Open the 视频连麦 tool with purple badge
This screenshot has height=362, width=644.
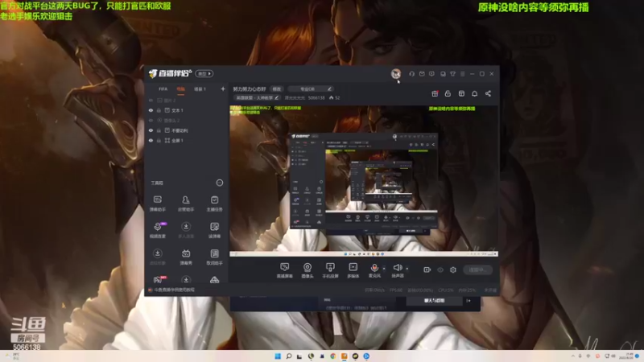click(x=157, y=230)
